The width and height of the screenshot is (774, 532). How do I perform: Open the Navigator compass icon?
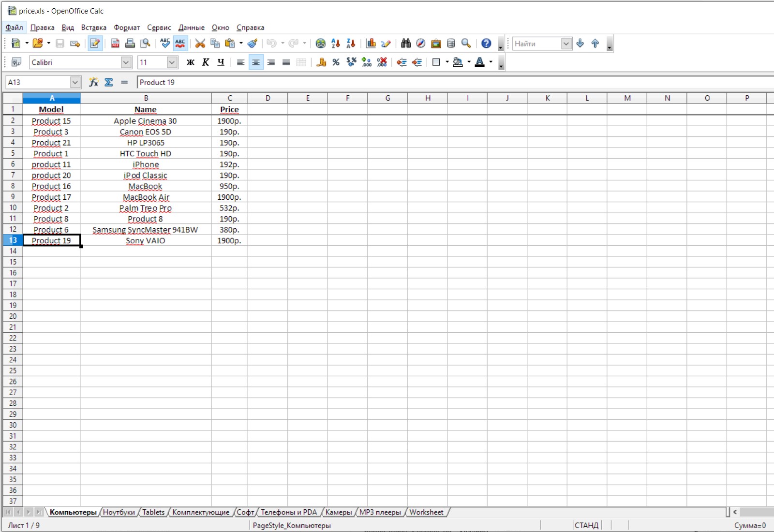[421, 44]
